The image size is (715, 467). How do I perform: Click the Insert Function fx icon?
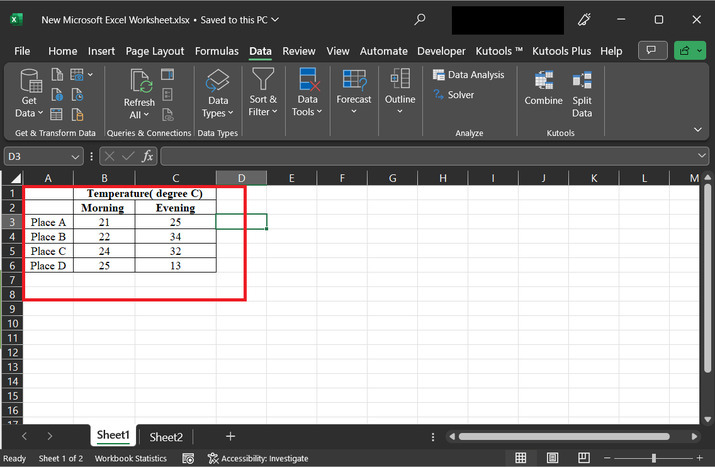pyautogui.click(x=147, y=156)
